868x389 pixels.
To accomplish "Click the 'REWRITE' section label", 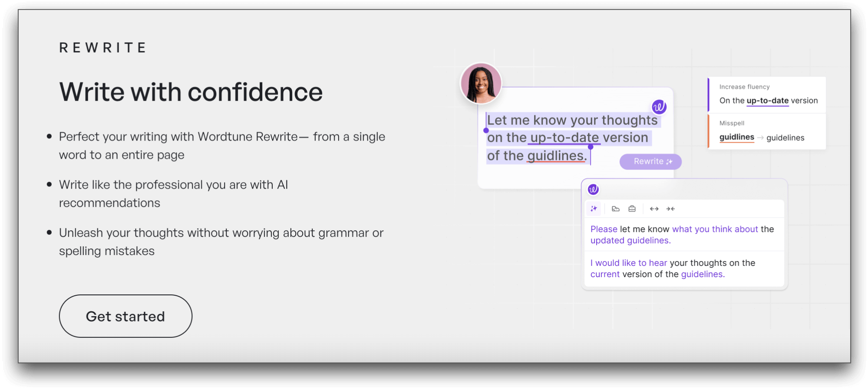I will tap(103, 48).
